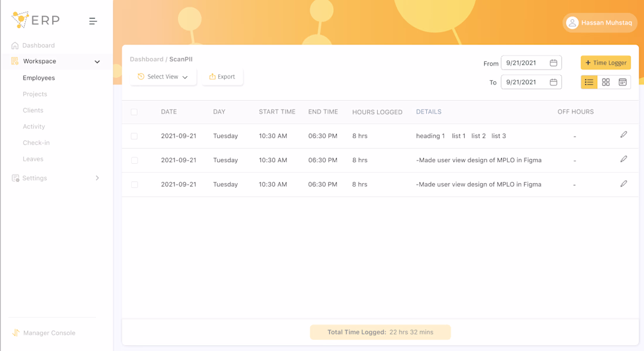Image resolution: width=644 pixels, height=351 pixels.
Task: Open the Check-in page
Action: [x=36, y=143]
